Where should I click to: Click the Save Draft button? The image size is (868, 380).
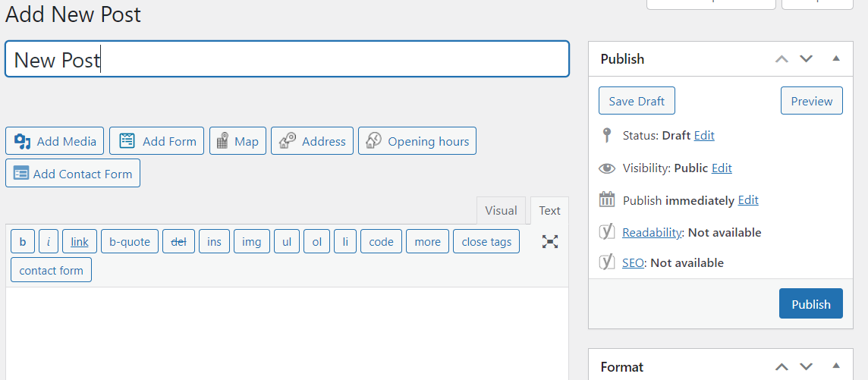[637, 101]
